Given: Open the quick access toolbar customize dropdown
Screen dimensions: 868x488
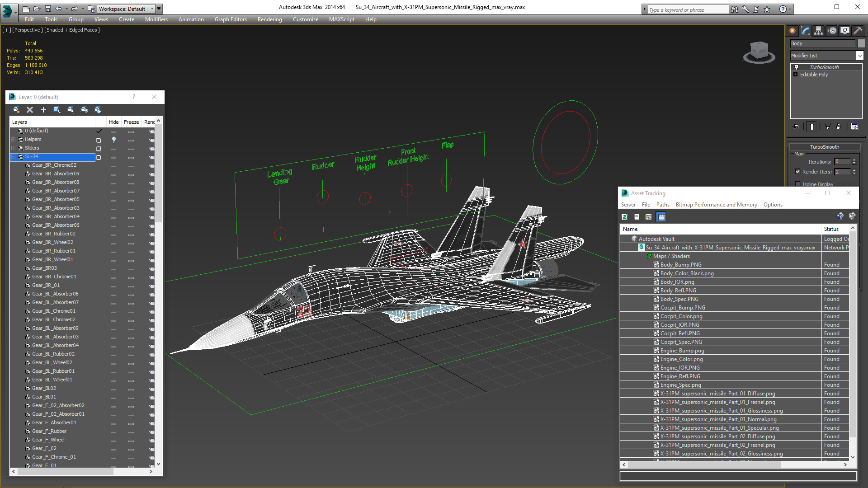Looking at the screenshot, I should (159, 9).
